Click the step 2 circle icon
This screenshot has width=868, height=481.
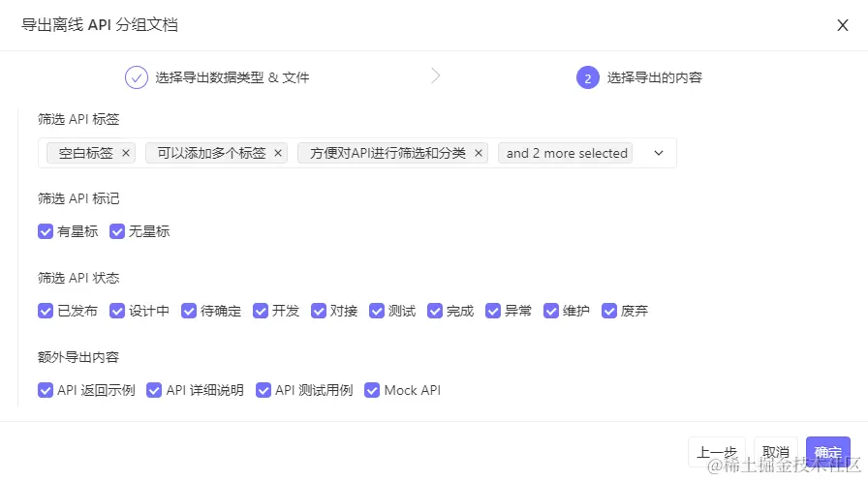pyautogui.click(x=588, y=77)
